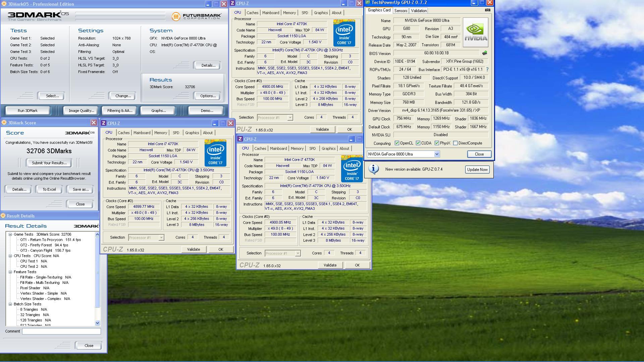Screen dimensions: 644x362
Task: Click Options button under Results
Action: pos(208,96)
